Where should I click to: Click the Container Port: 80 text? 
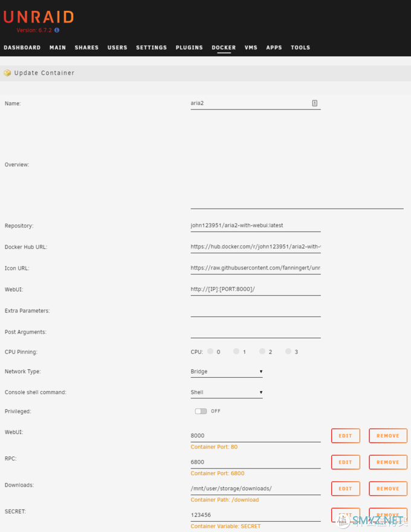click(x=214, y=447)
